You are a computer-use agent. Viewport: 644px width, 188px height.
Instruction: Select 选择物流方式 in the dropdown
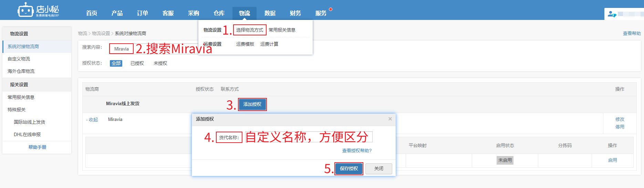[x=250, y=30]
